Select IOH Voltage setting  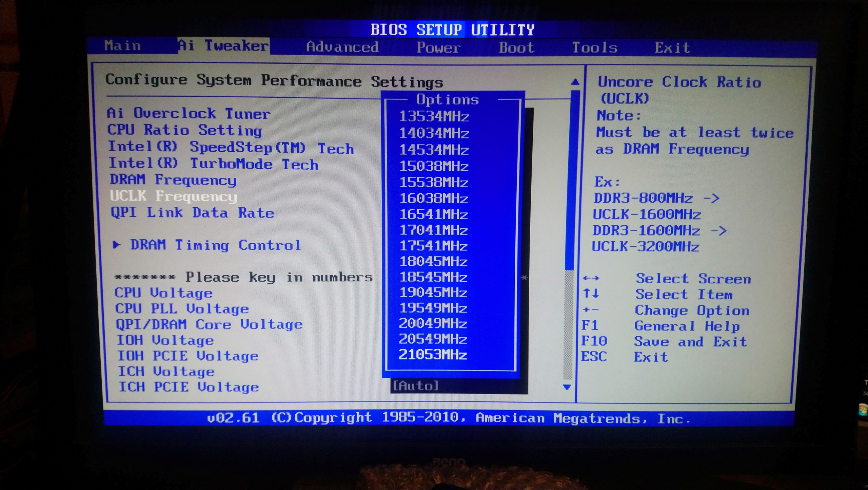pos(165,340)
